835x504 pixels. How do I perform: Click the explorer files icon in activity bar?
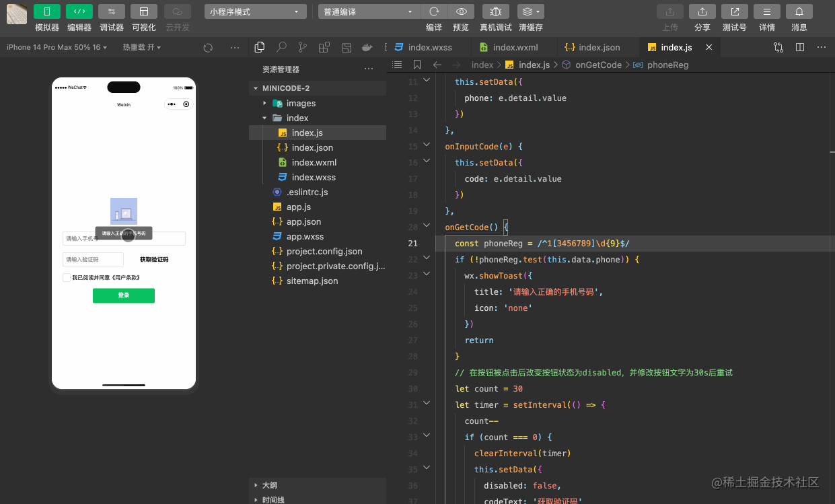[x=260, y=47]
